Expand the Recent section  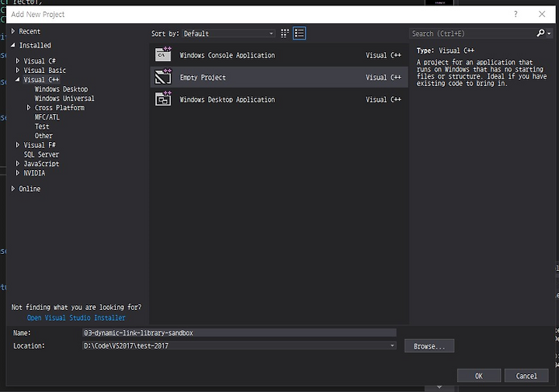point(13,31)
